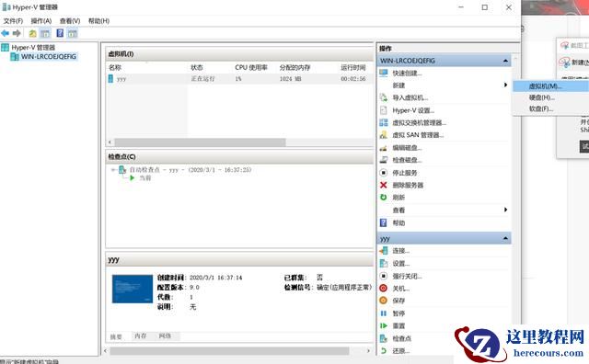Click 帮助 in the WIN-LRCOEJQEFIG actions
This screenshot has width=589, height=364.
pyautogui.click(x=398, y=222)
